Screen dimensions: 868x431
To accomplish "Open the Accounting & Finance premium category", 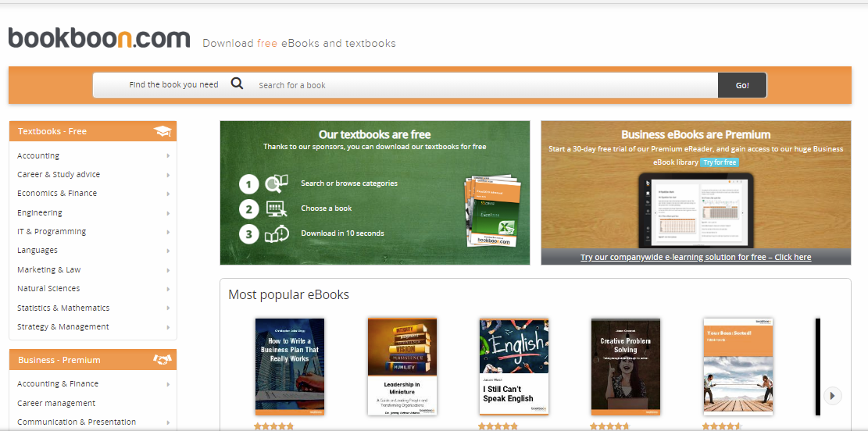I will tap(58, 384).
